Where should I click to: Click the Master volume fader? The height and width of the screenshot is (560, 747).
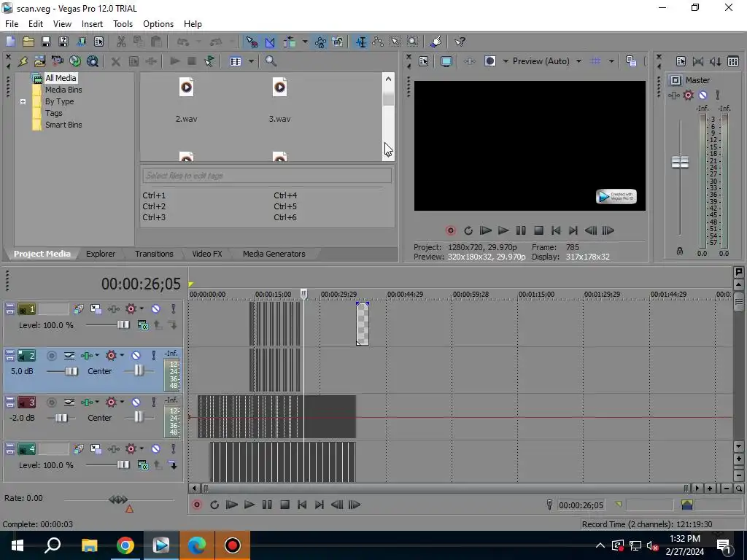tap(680, 162)
